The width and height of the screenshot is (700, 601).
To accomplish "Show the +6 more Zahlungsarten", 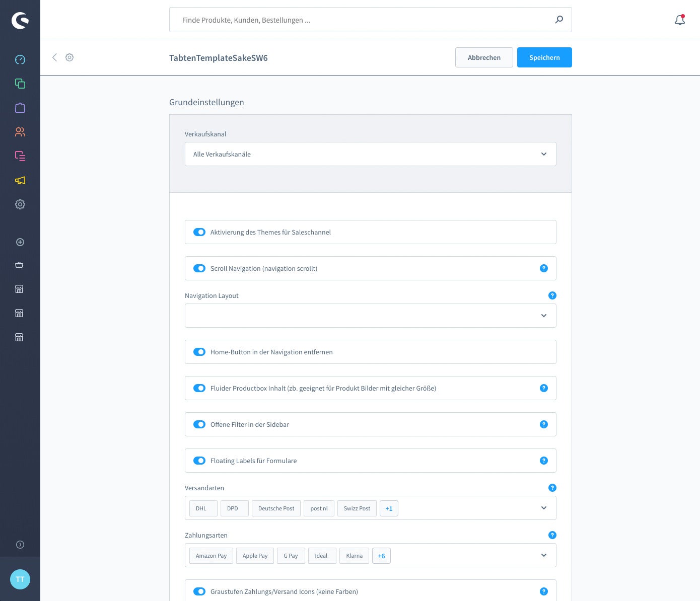I will [381, 556].
